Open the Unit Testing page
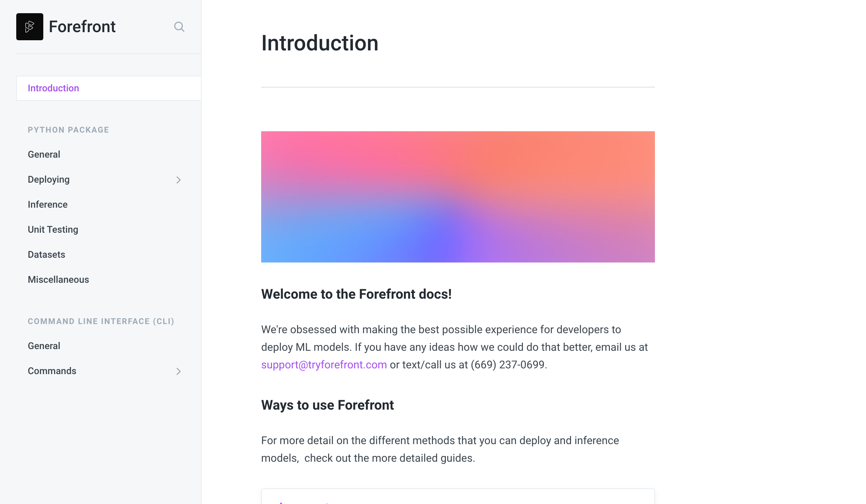866x504 pixels. point(53,229)
